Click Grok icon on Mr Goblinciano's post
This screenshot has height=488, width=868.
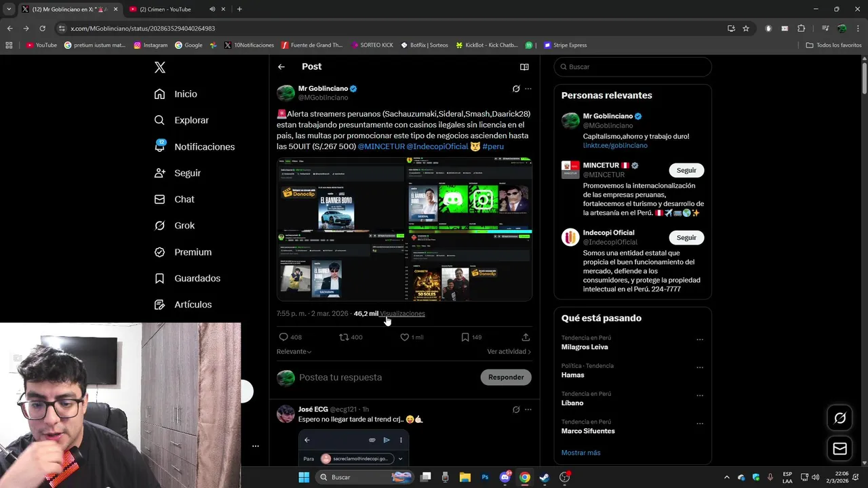pyautogui.click(x=516, y=89)
